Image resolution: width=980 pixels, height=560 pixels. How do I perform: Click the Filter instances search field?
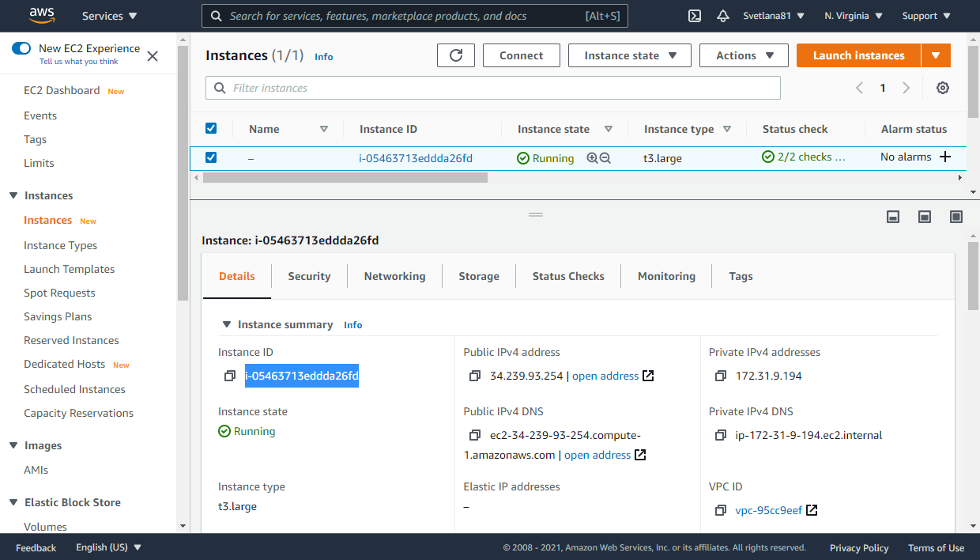(493, 88)
